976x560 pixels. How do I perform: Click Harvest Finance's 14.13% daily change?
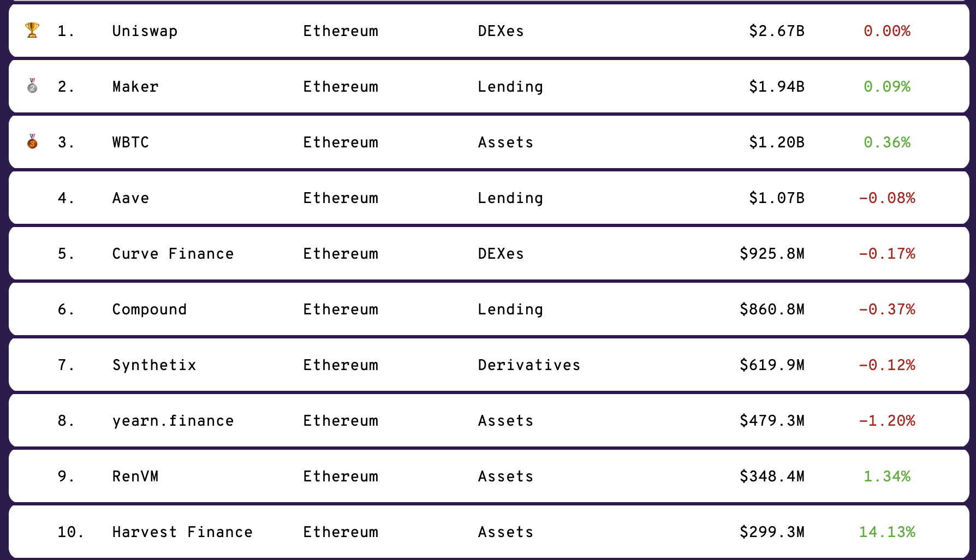point(887,532)
